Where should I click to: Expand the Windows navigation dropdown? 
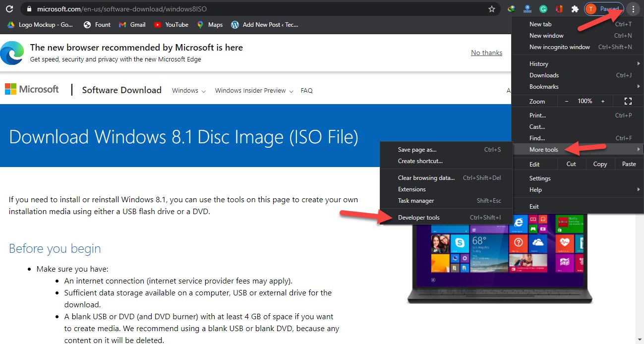[x=188, y=91]
